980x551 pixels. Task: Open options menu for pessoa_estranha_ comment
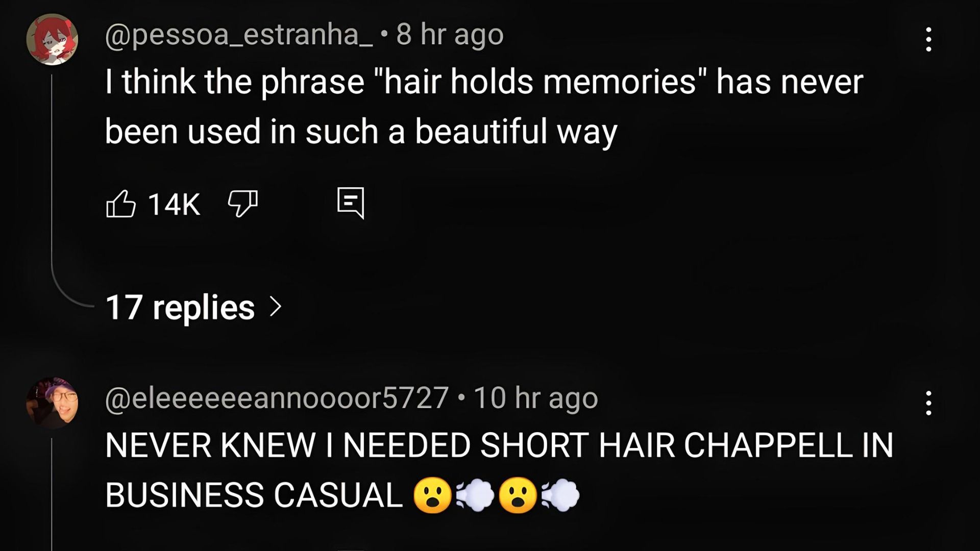point(928,39)
